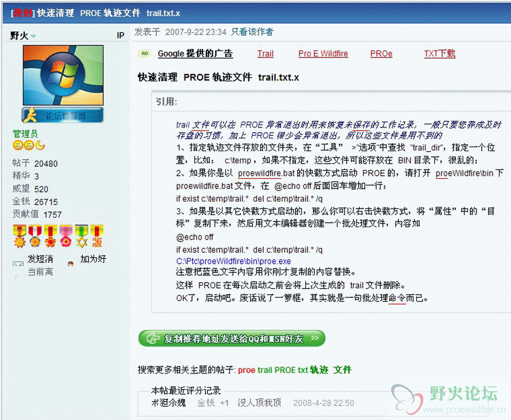Screen dimensions: 511x420
Task: Click the blue round medal icon
Action: (35, 236)
